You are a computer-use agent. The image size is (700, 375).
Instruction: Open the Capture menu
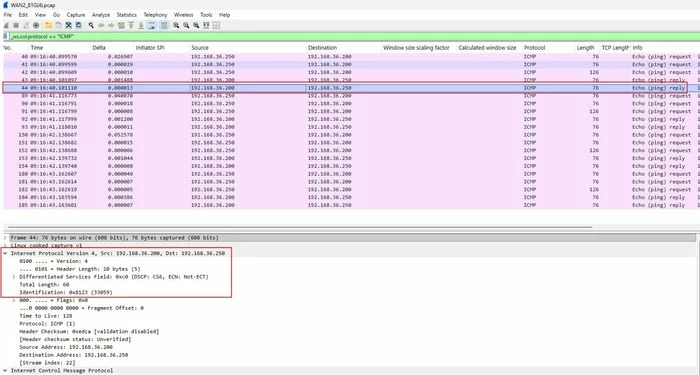coord(75,15)
